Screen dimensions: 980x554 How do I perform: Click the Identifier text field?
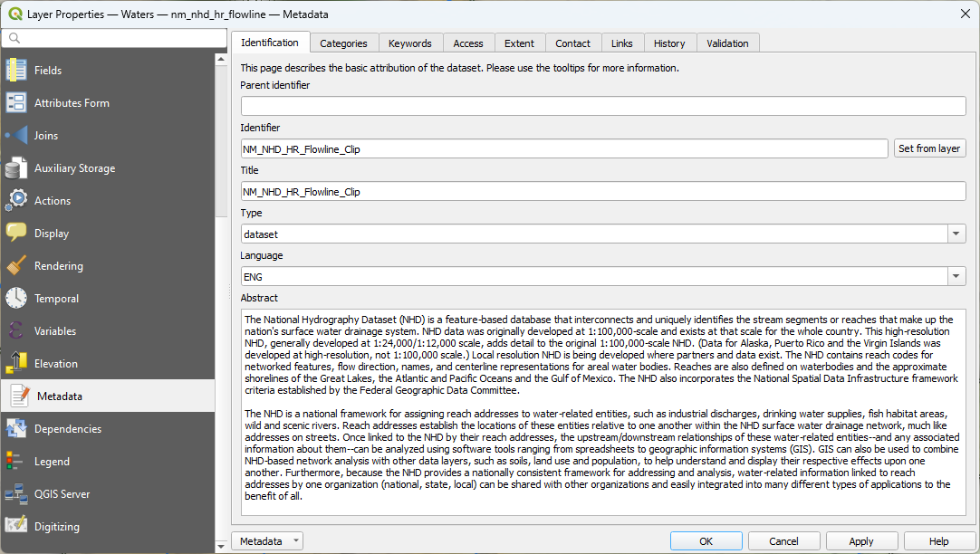pyautogui.click(x=564, y=148)
